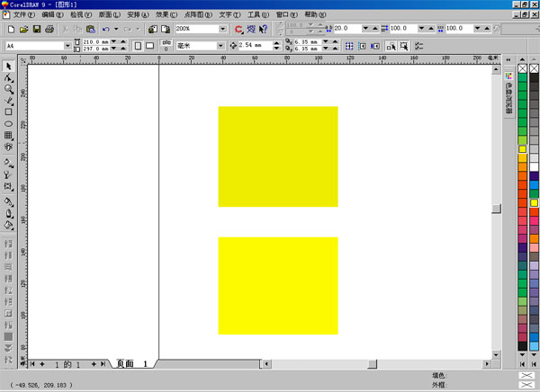Select the Freehand drawing tool

click(x=9, y=101)
